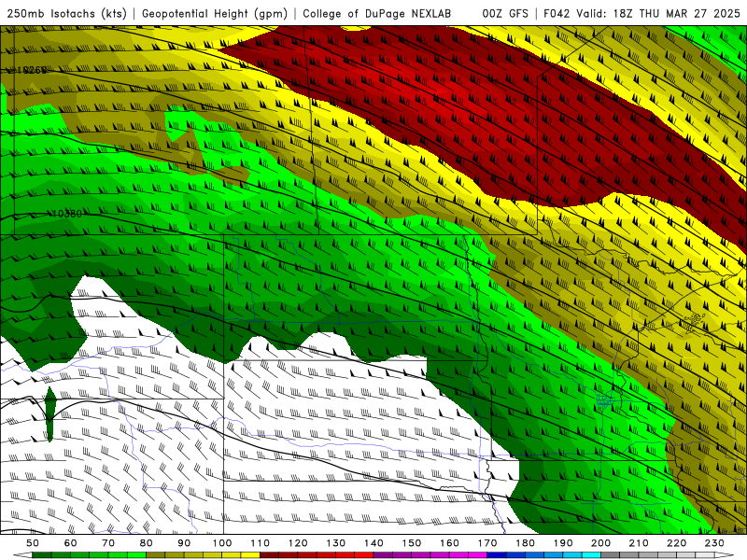
Task: Click the color scale value 130
Action: [x=336, y=543]
